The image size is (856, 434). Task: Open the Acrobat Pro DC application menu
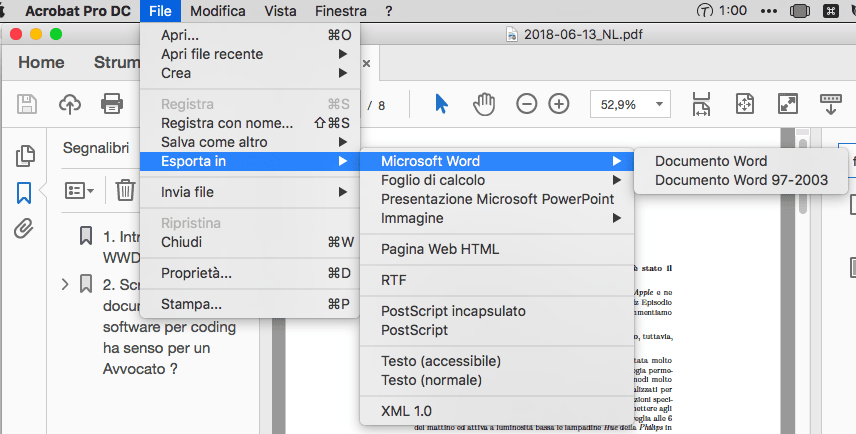[x=78, y=11]
